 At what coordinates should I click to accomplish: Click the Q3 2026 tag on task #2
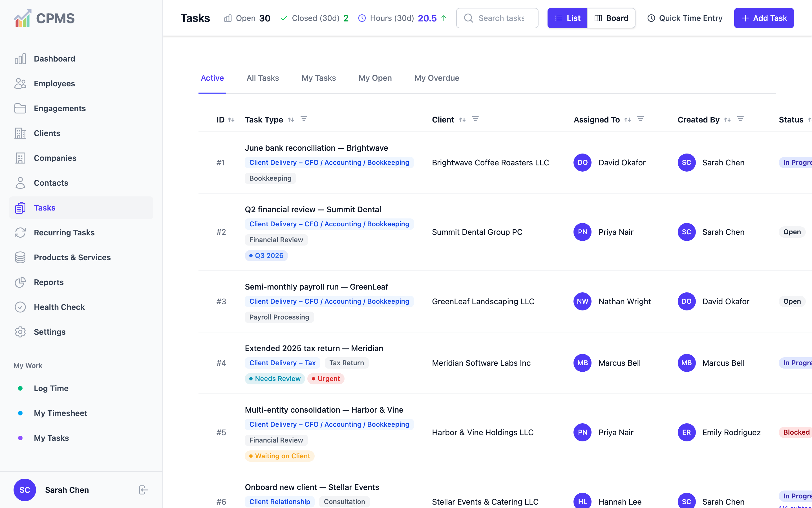(266, 256)
